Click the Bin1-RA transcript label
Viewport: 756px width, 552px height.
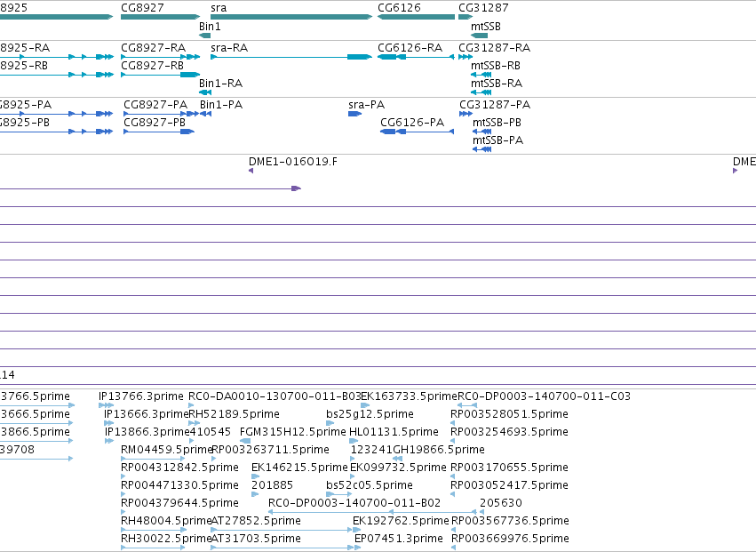pos(221,84)
